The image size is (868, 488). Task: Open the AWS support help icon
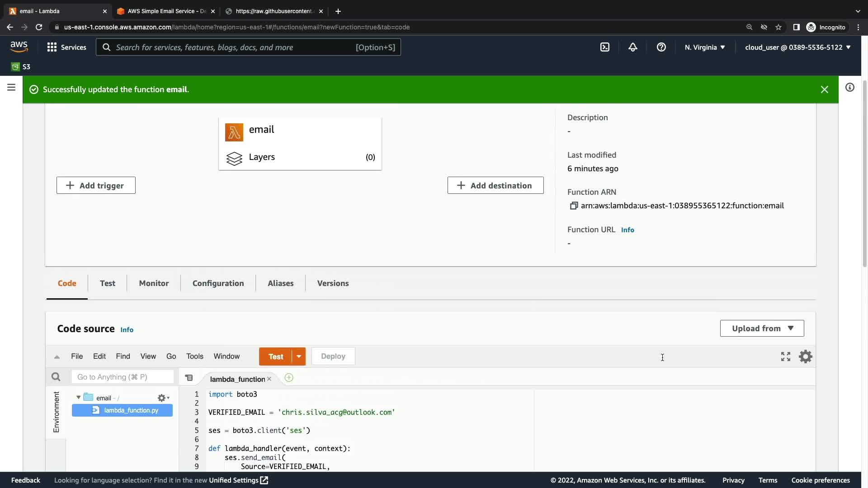661,47
